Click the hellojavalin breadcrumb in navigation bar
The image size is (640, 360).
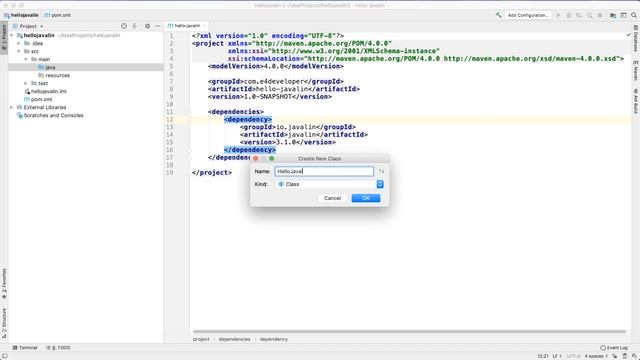coord(21,15)
